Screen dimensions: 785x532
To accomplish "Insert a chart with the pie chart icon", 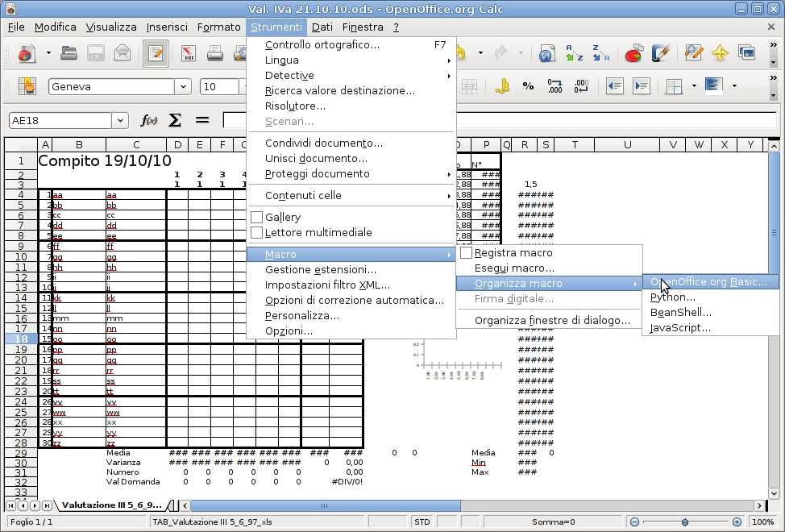I will [633, 53].
